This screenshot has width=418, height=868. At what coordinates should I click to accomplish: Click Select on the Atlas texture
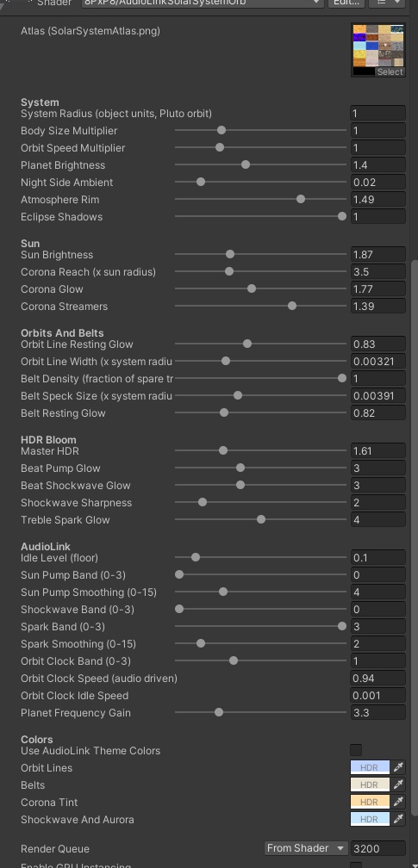click(390, 72)
